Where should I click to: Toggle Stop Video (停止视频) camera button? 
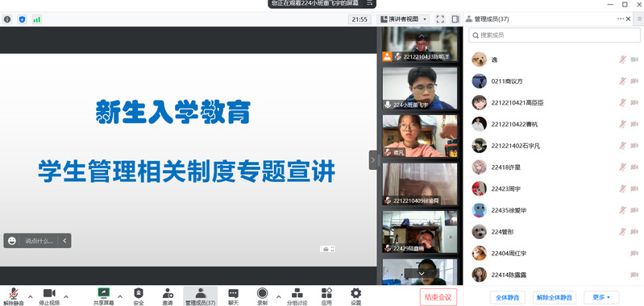(x=49, y=296)
